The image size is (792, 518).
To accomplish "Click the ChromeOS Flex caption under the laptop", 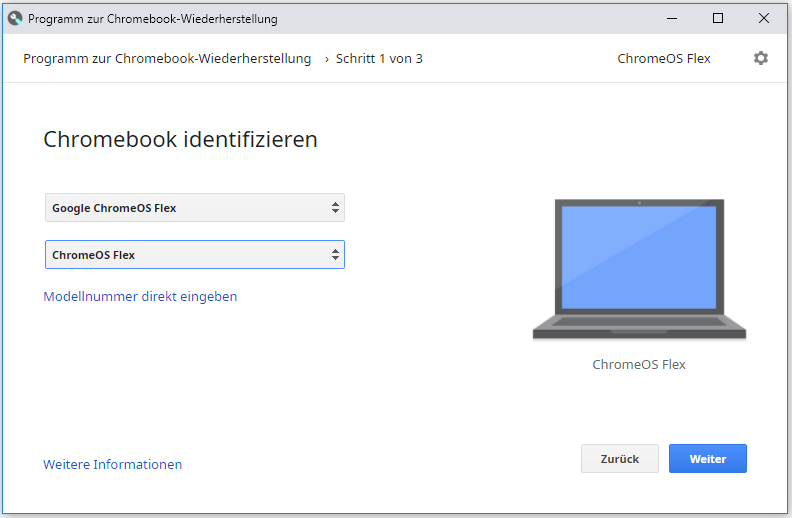I will click(x=639, y=365).
